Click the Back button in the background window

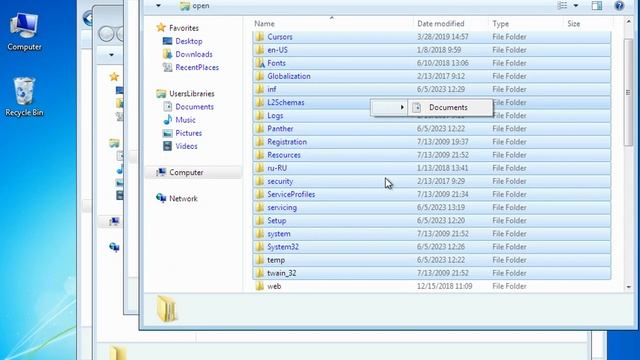tap(88, 18)
